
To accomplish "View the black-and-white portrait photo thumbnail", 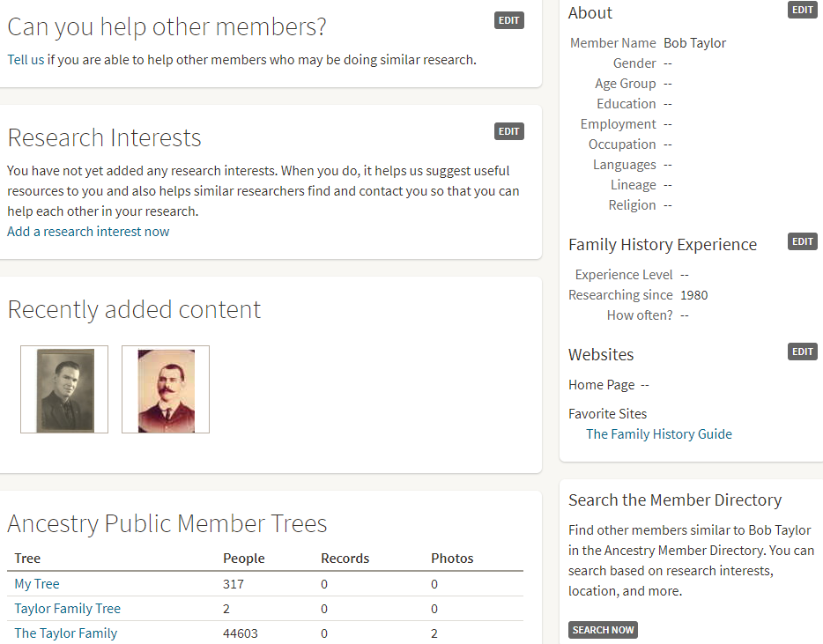I will click(64, 389).
